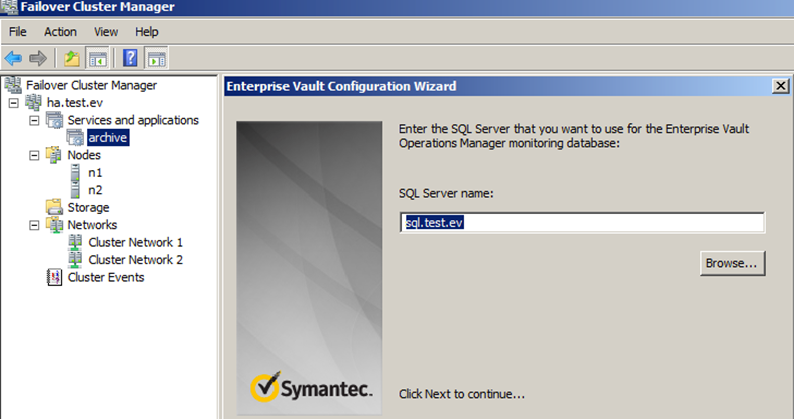
Task: Click the title bar application icon
Action: [x=9, y=7]
